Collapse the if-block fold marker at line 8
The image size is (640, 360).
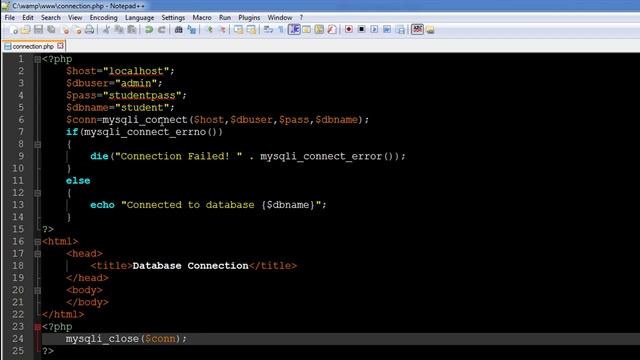pos(38,144)
